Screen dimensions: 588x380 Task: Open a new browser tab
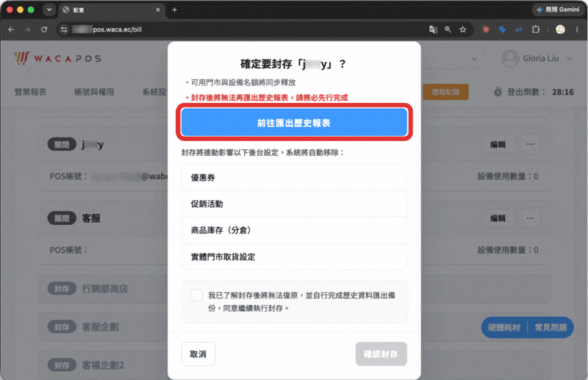point(174,10)
